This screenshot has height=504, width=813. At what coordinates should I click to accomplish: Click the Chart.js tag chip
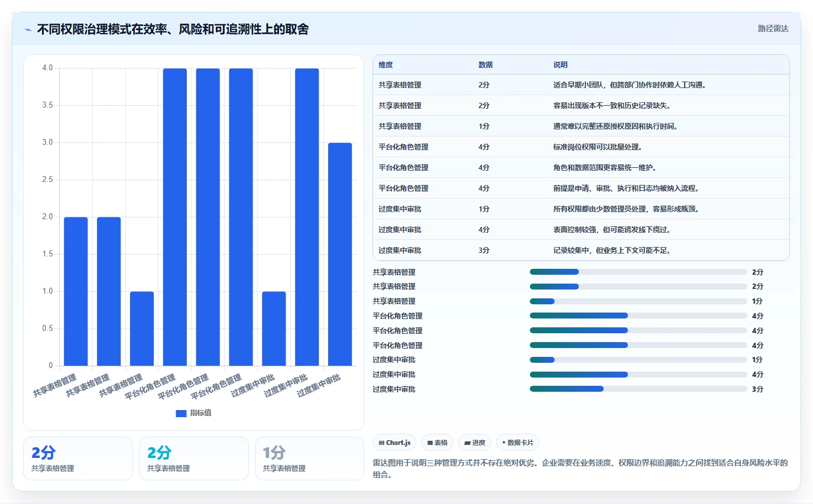[394, 443]
